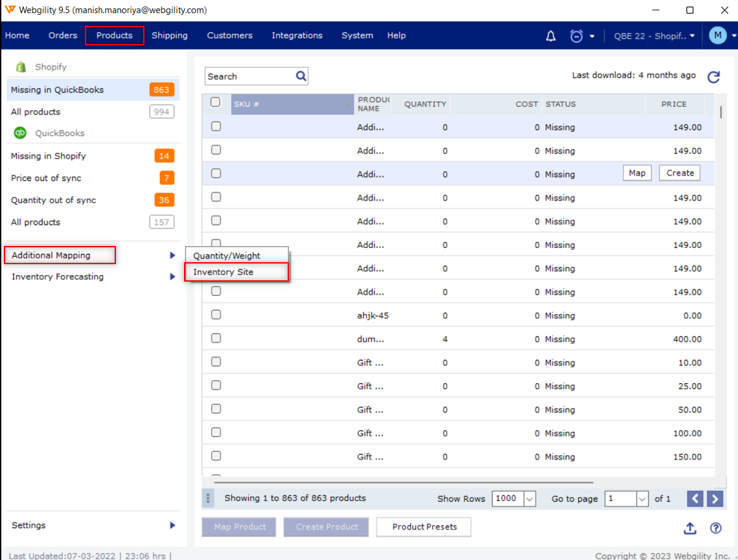The width and height of the screenshot is (738, 560).
Task: Check the Gift row priced 10.00
Action: [216, 362]
